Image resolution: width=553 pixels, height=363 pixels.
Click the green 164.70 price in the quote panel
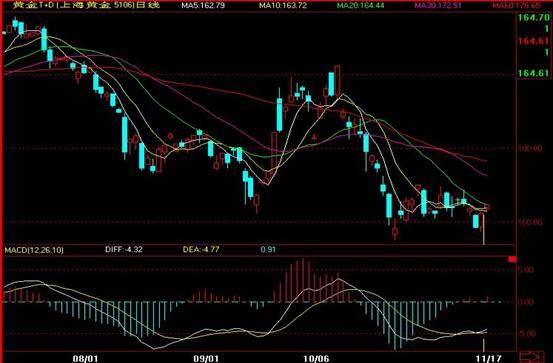click(534, 17)
